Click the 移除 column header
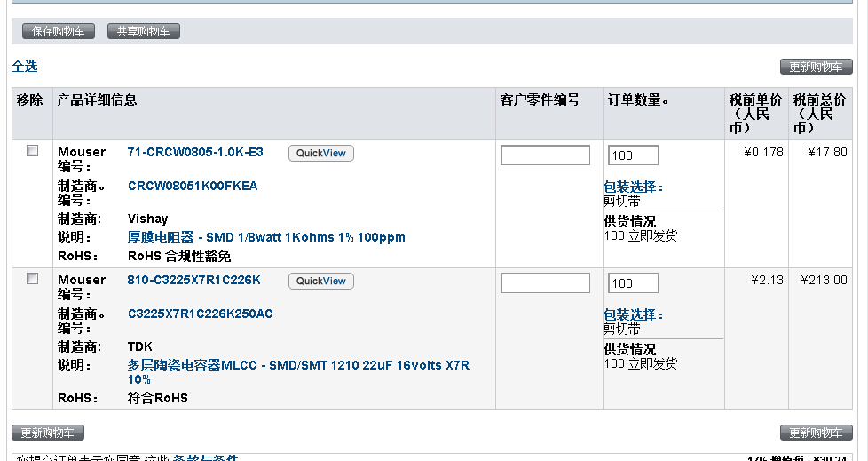868x461 pixels. tap(30, 99)
